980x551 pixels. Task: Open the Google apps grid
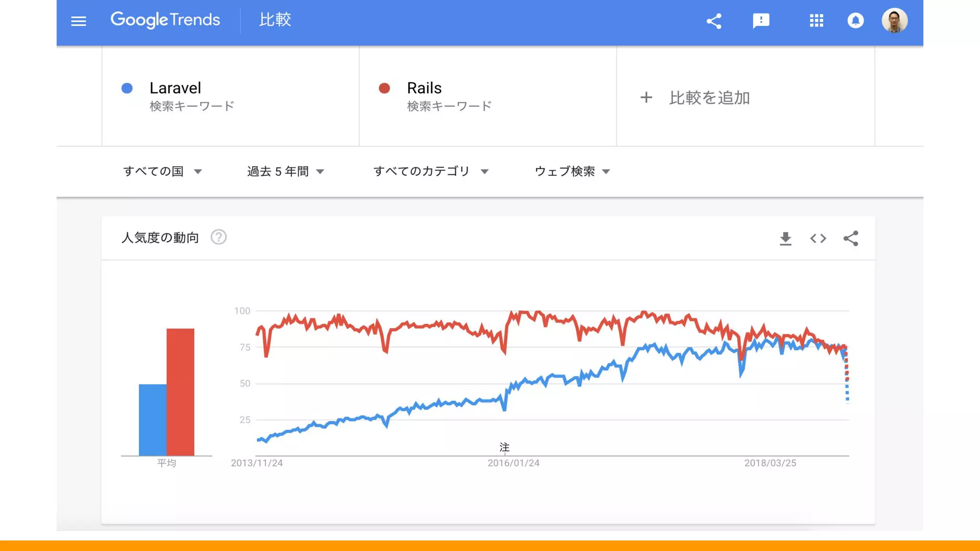[x=816, y=21]
